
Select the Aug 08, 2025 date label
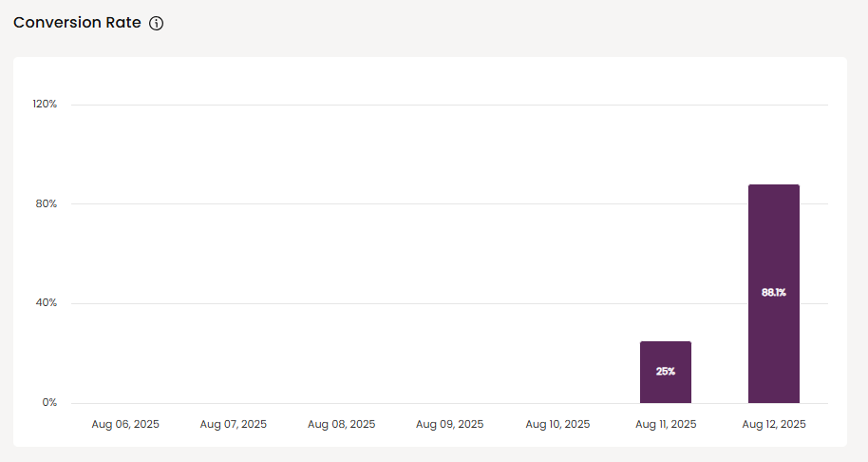click(341, 424)
